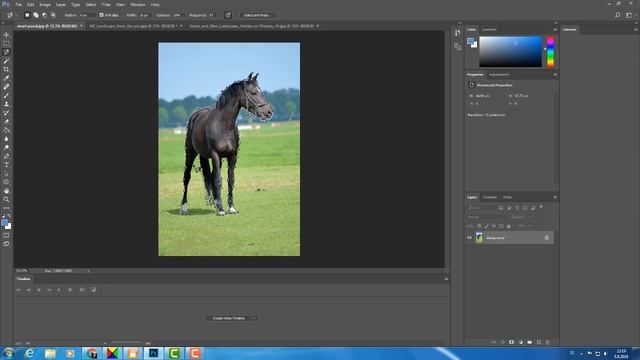The height and width of the screenshot is (360, 640).
Task: Open the Window menu
Action: (138, 4)
